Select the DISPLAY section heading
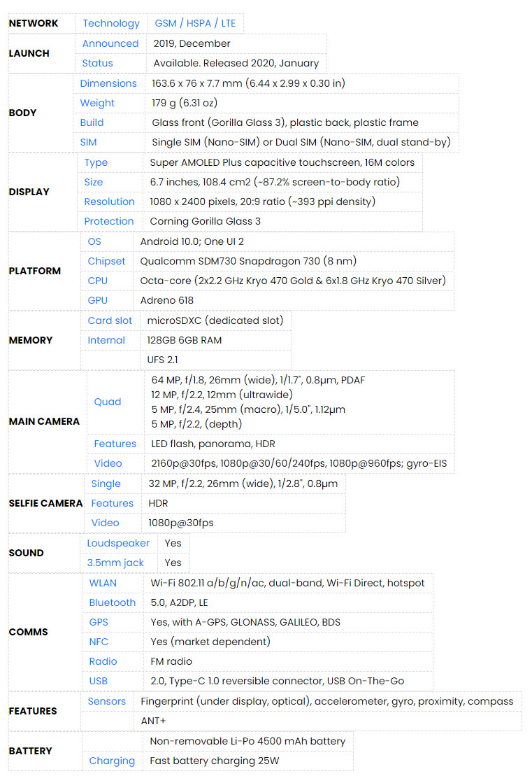 [29, 192]
